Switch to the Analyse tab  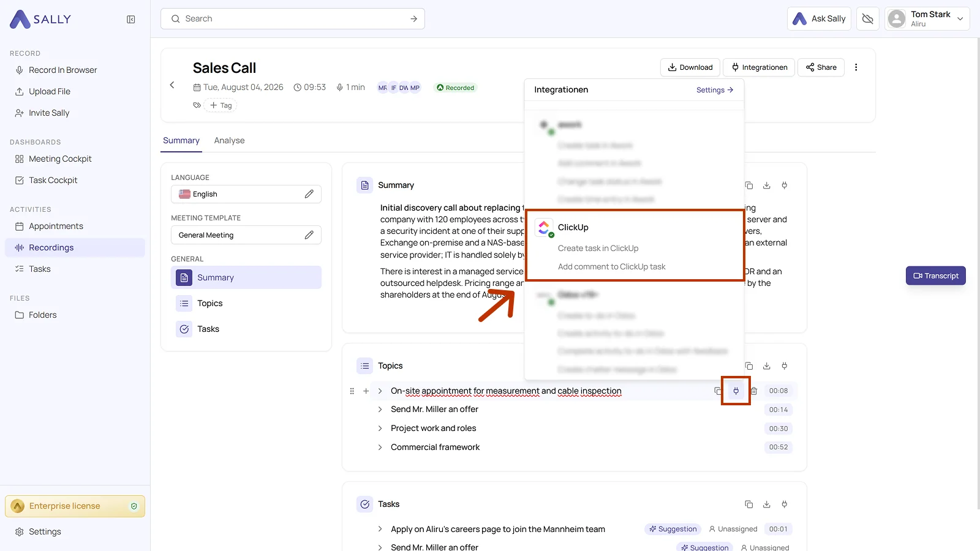[x=229, y=141]
